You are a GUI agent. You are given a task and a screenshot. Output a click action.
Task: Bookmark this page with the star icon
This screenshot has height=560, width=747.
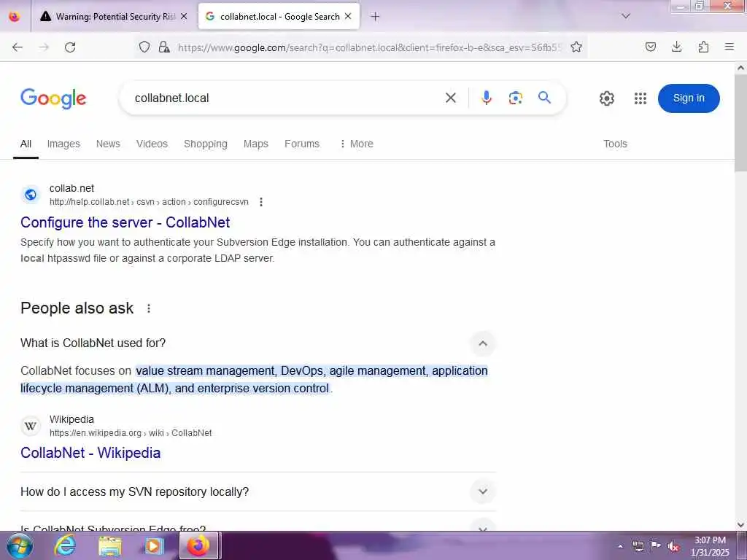tap(576, 47)
